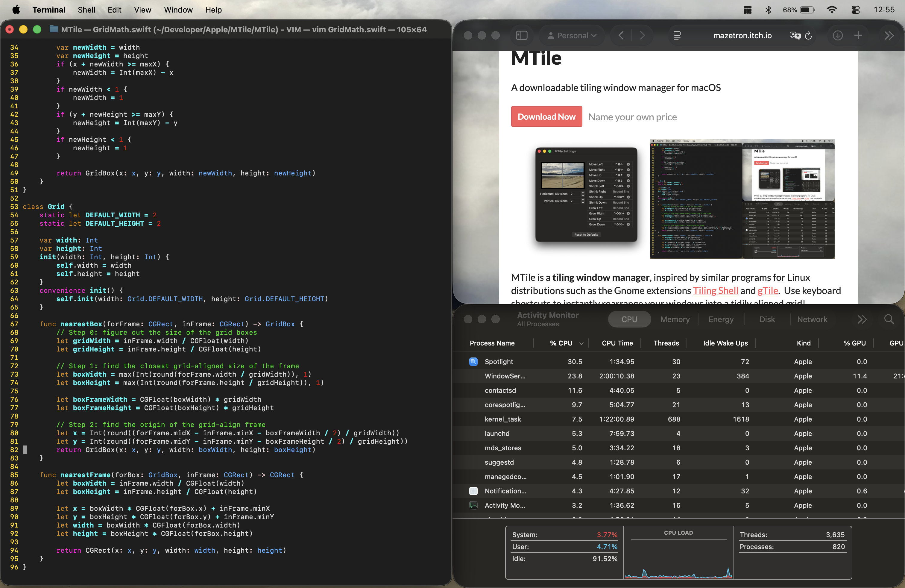
Task: Toggle sort arrow on % CPU column
Action: coord(581,343)
